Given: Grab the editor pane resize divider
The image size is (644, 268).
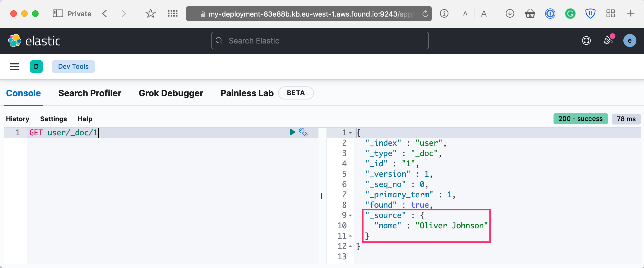Looking at the screenshot, I should pos(322,196).
